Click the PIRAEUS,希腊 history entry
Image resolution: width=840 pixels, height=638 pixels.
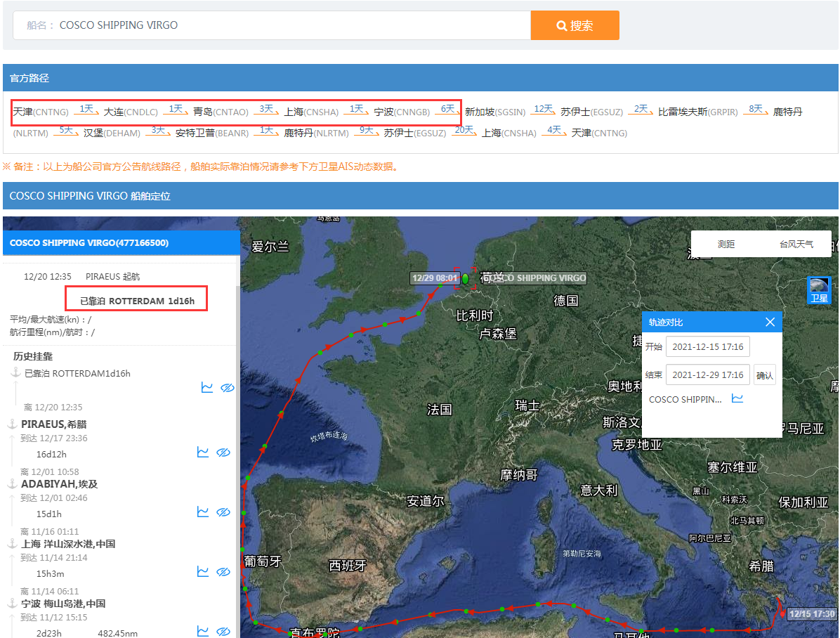click(53, 424)
